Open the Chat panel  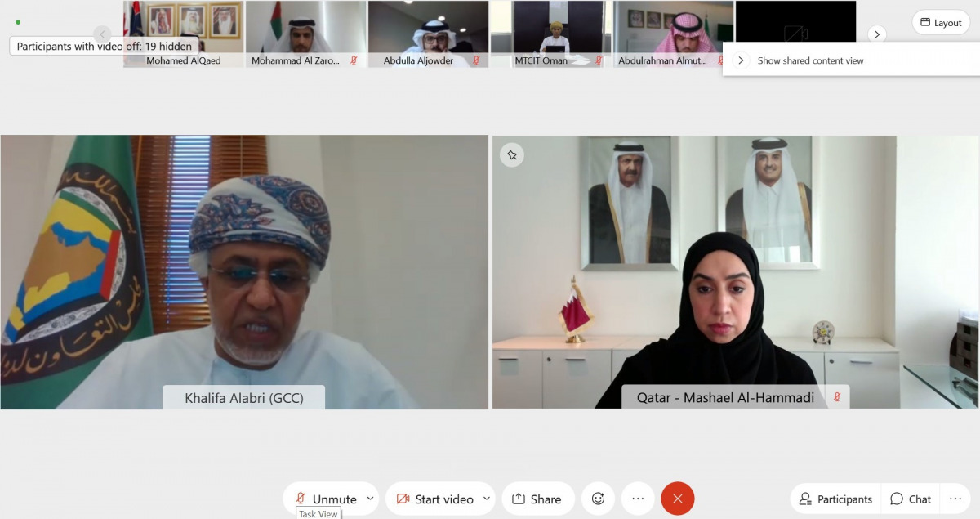pyautogui.click(x=911, y=499)
